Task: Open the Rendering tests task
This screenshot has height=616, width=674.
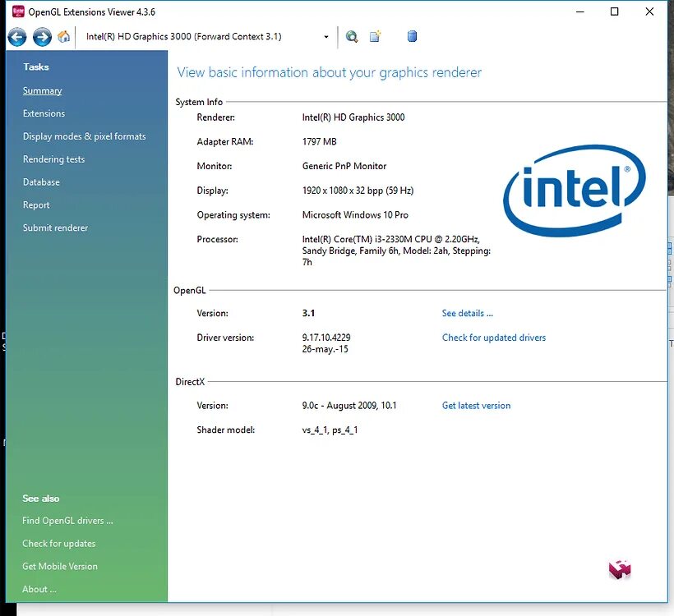Action: click(53, 159)
